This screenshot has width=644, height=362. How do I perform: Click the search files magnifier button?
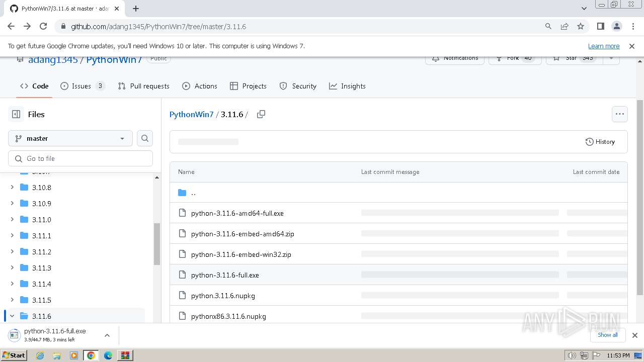145,138
